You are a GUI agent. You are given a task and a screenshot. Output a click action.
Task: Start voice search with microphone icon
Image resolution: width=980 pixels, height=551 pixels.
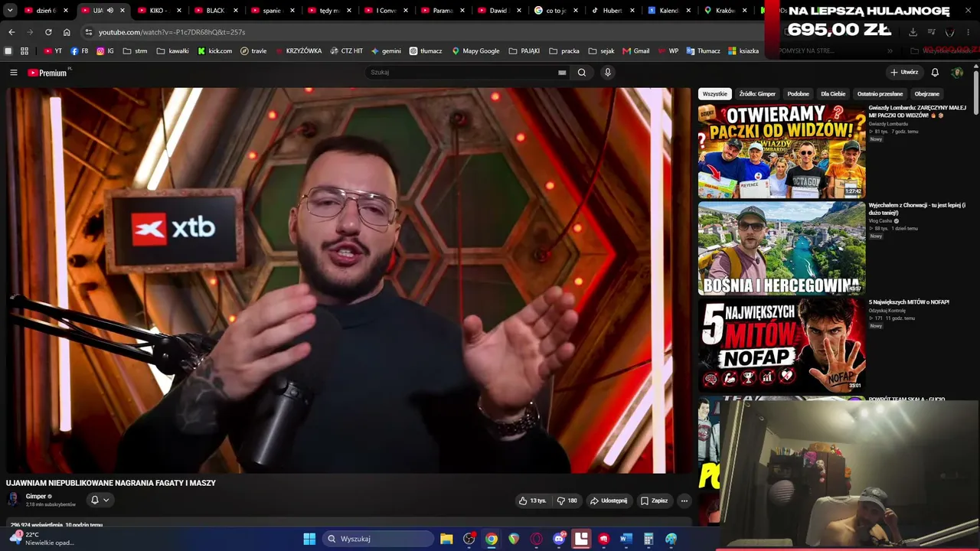click(608, 73)
